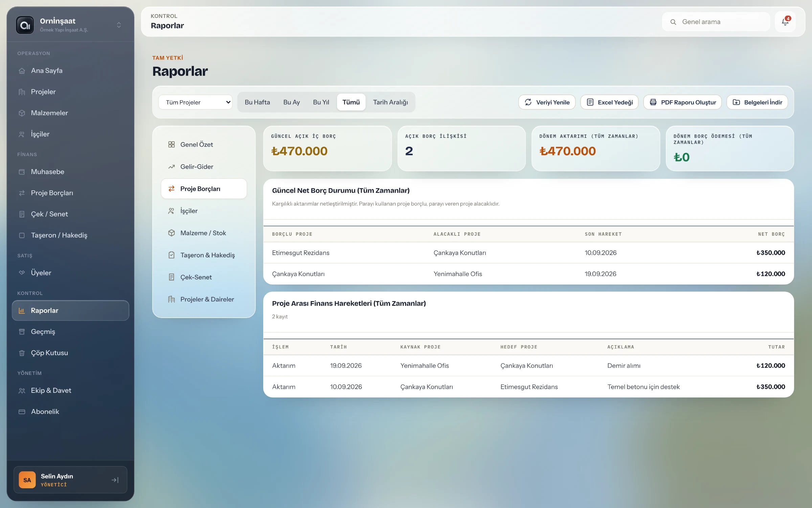The width and height of the screenshot is (812, 508).
Task: Click the Belgeleri İndir button
Action: coord(757,102)
